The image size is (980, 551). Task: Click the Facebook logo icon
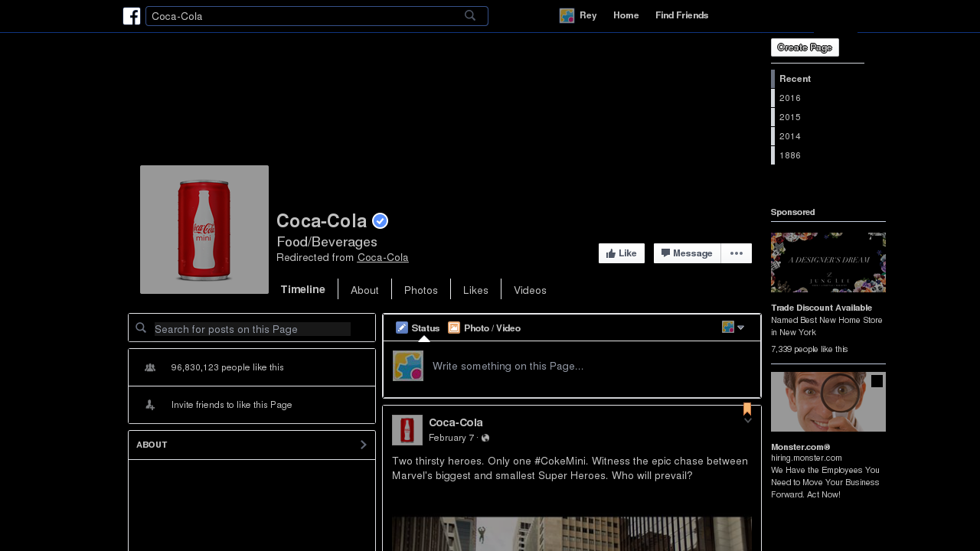coord(132,16)
